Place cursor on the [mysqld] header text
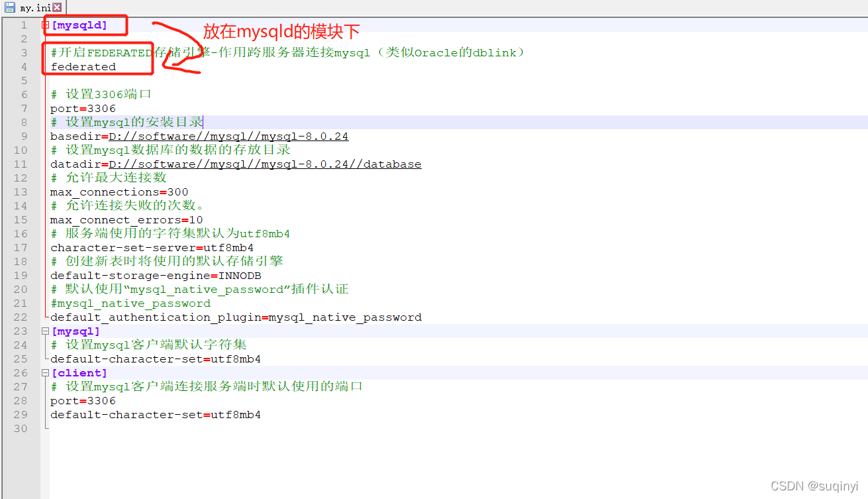 (x=79, y=25)
